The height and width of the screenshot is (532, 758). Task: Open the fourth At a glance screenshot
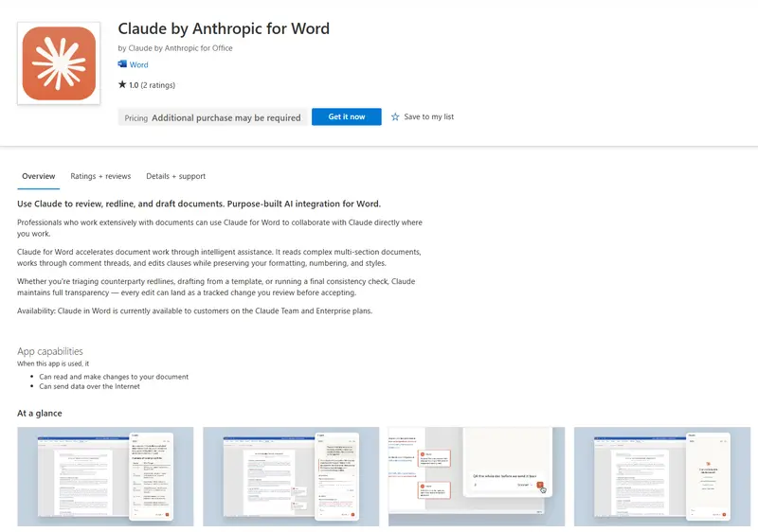pyautogui.click(x=662, y=476)
